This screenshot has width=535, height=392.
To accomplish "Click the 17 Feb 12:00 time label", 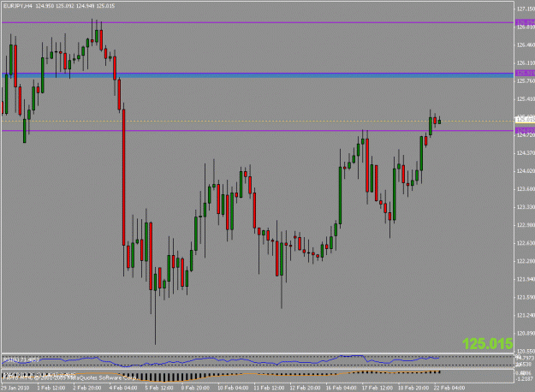I will click(377, 388).
